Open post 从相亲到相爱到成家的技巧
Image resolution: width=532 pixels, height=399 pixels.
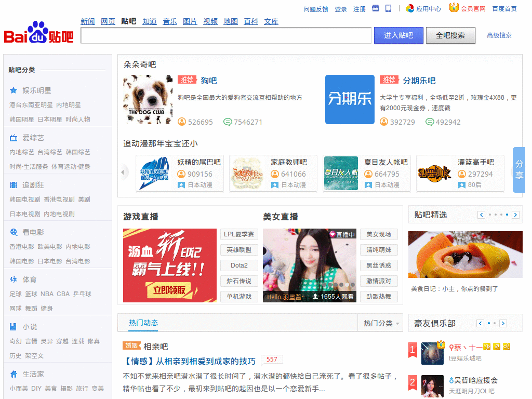pyautogui.click(x=189, y=361)
